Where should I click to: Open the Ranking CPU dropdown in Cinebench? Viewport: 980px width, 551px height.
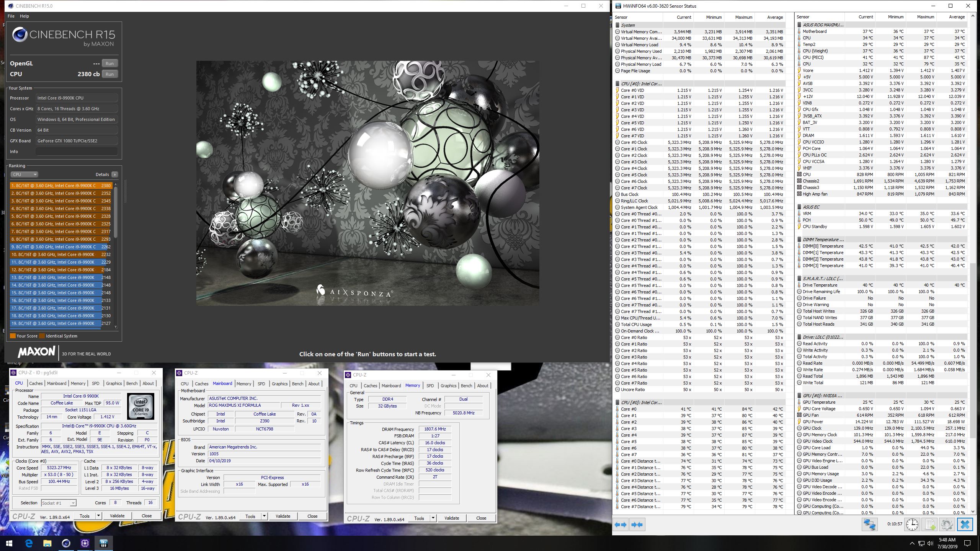24,174
